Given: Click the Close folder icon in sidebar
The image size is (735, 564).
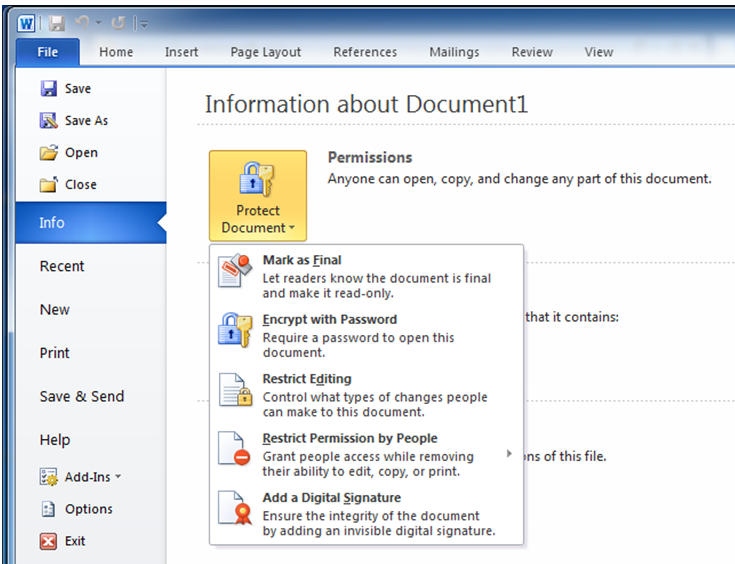Looking at the screenshot, I should pyautogui.click(x=49, y=184).
